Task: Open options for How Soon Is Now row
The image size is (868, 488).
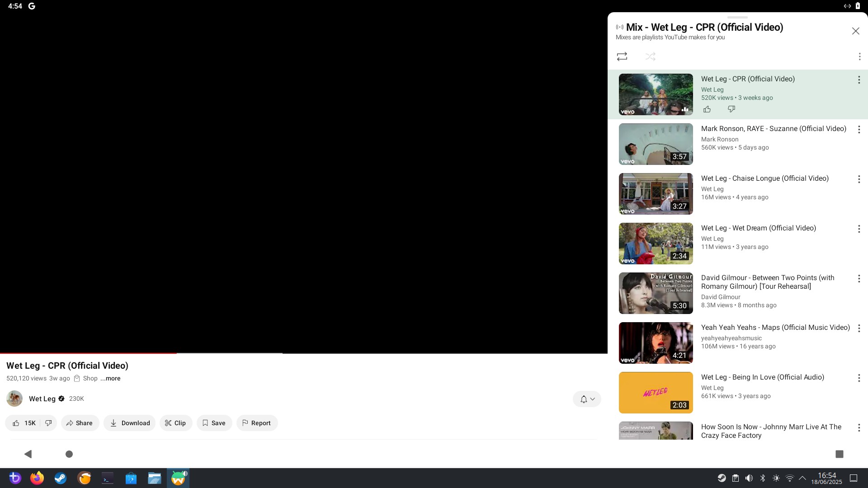Action: point(859,428)
